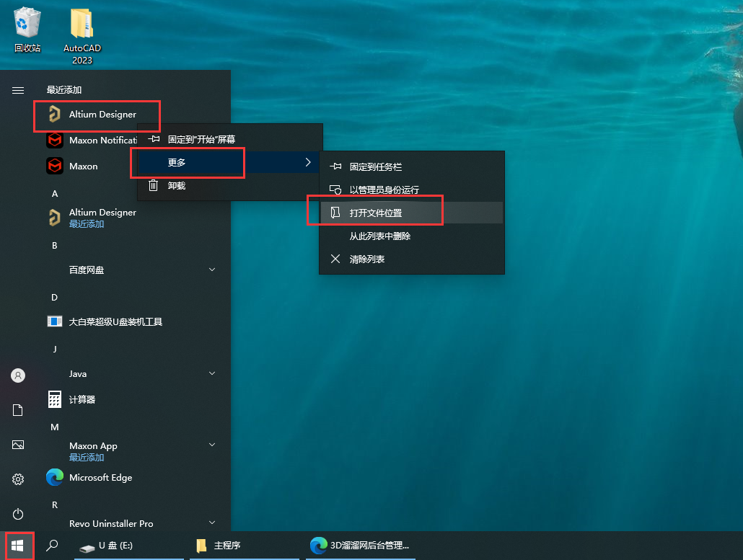The height and width of the screenshot is (560, 743).
Task: Click the Power icon in Start
Action: 18,514
